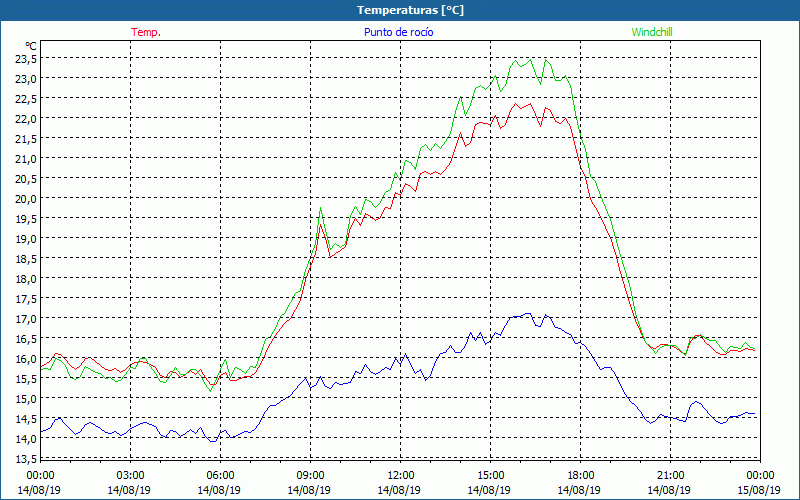Click the 06:00 time axis label

click(x=220, y=475)
